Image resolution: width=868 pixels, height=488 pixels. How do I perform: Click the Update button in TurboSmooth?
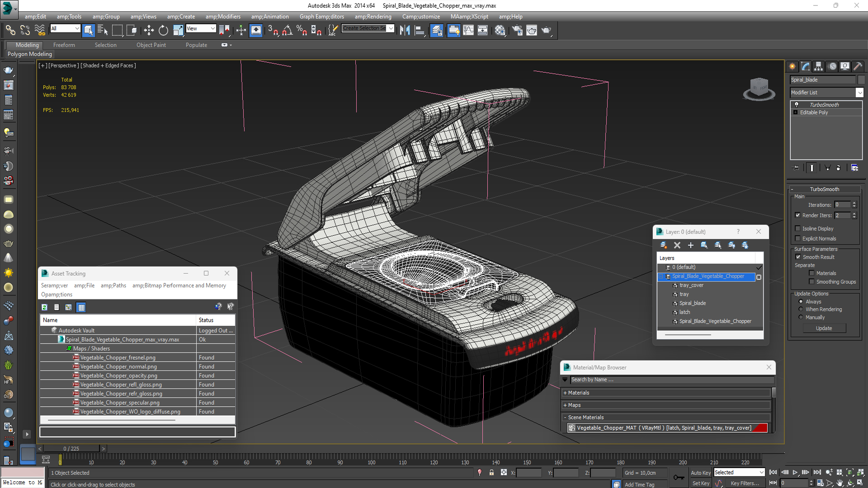[x=824, y=328]
